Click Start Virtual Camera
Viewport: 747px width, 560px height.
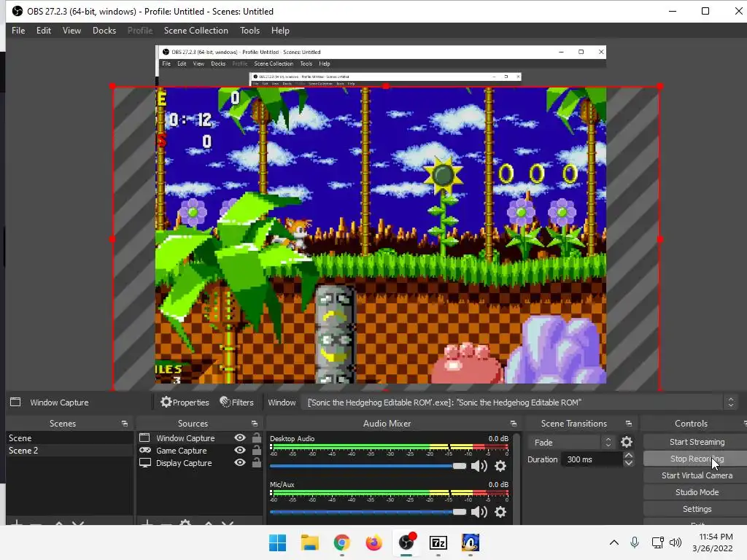[697, 475]
